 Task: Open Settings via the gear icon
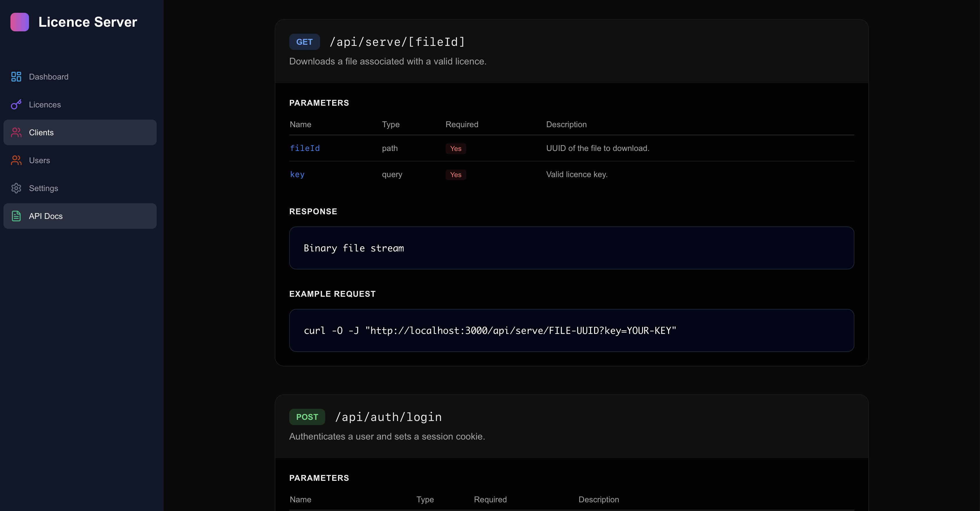tap(16, 188)
